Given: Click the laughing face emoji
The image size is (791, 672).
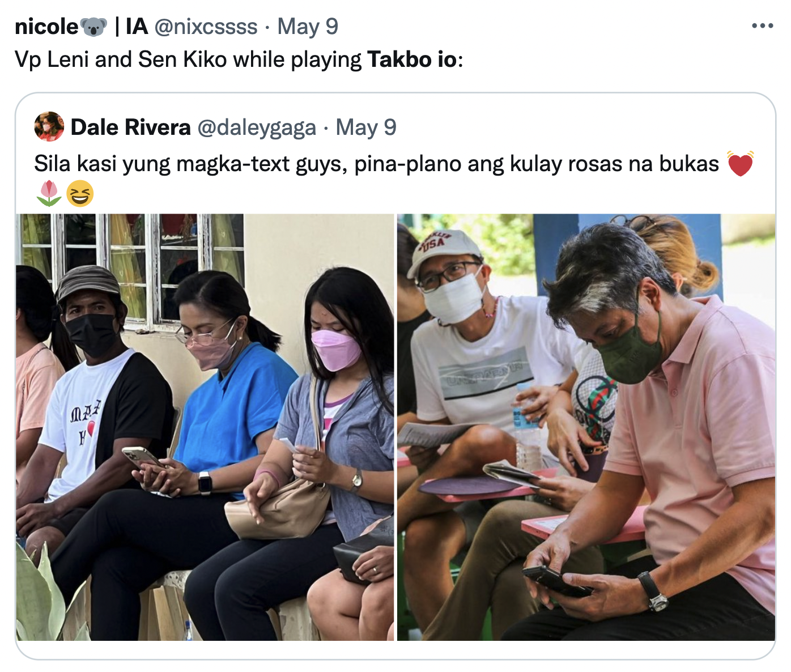Looking at the screenshot, I should 80,194.
